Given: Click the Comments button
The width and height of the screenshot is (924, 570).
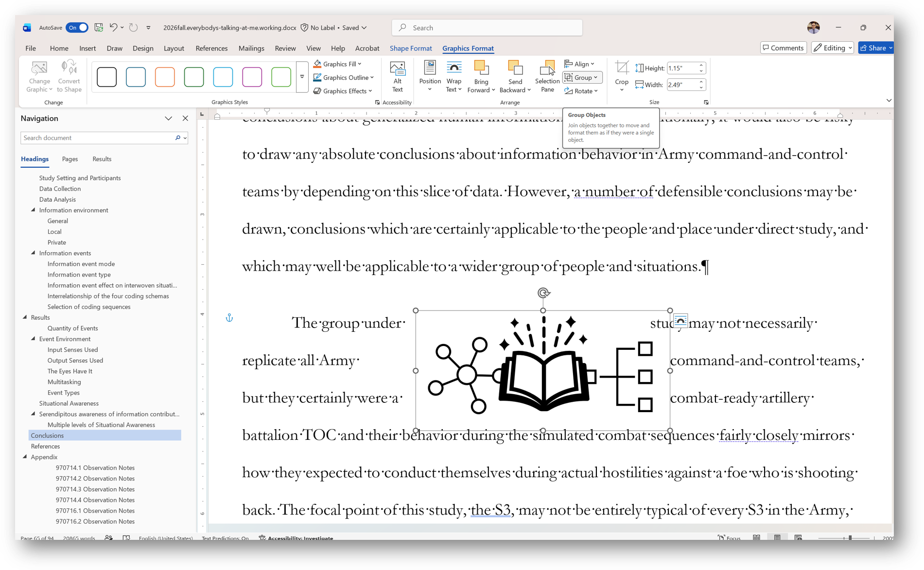Looking at the screenshot, I should pos(783,48).
